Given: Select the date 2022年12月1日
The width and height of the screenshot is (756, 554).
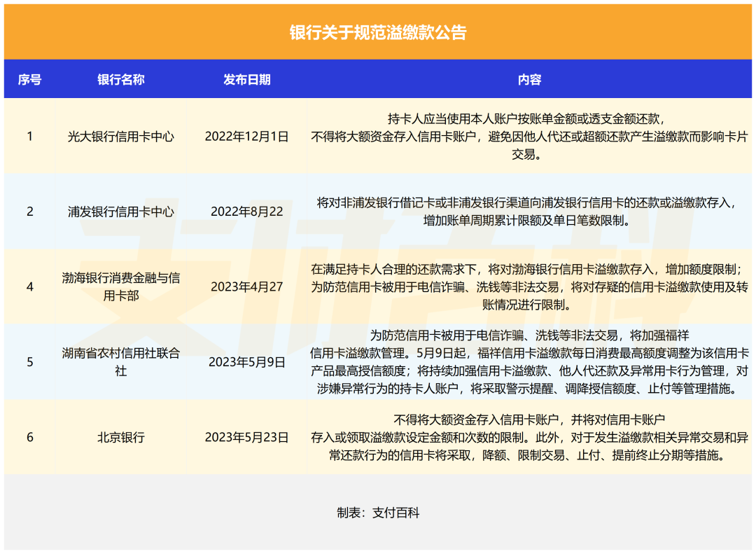Looking at the screenshot, I should (x=247, y=137).
